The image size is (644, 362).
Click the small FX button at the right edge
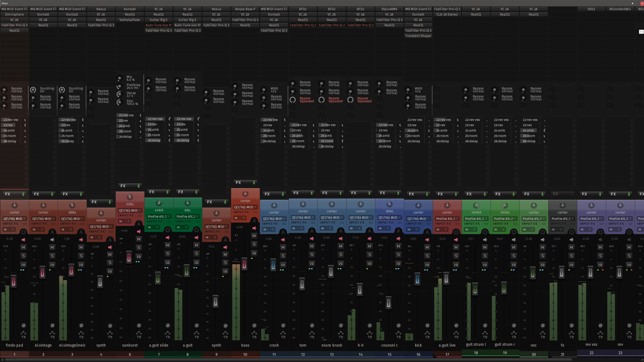click(641, 32)
